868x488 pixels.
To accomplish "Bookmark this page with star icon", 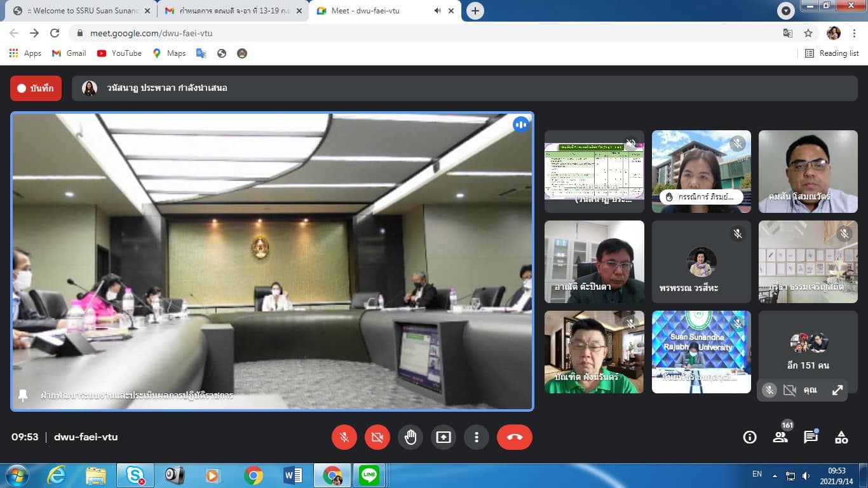I will [808, 33].
